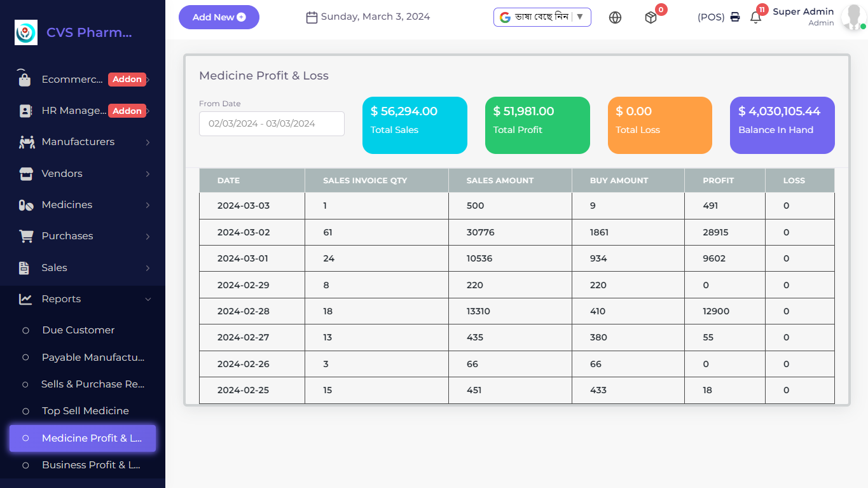This screenshot has width=868, height=488.
Task: Expand the Sales sidebar menu
Action: [83, 268]
